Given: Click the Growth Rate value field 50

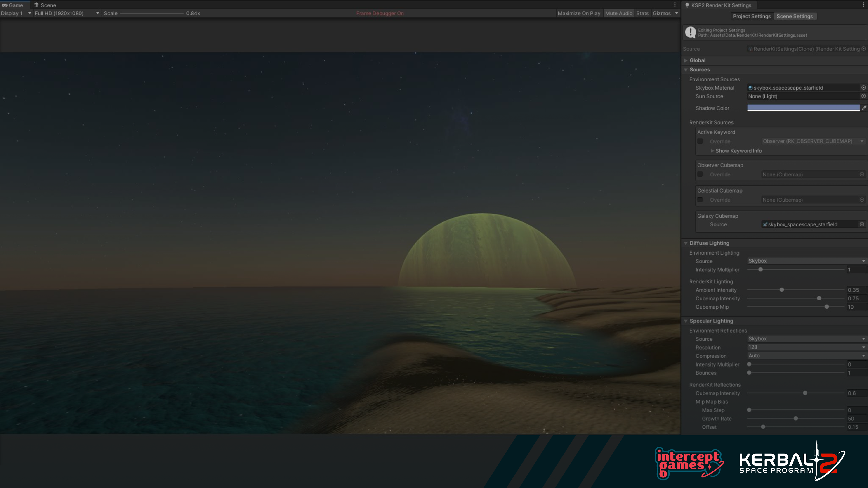Looking at the screenshot, I should pyautogui.click(x=857, y=419).
